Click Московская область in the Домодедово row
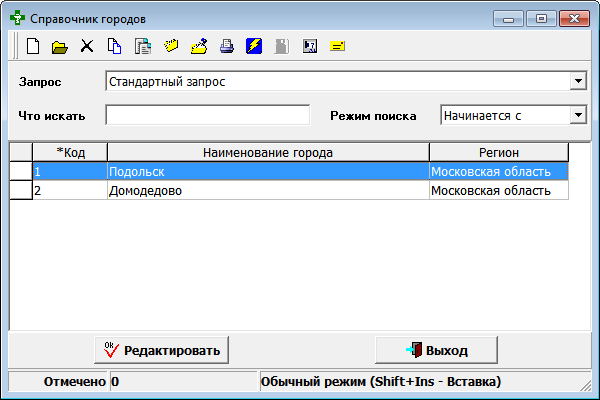600x400 pixels. [499, 190]
